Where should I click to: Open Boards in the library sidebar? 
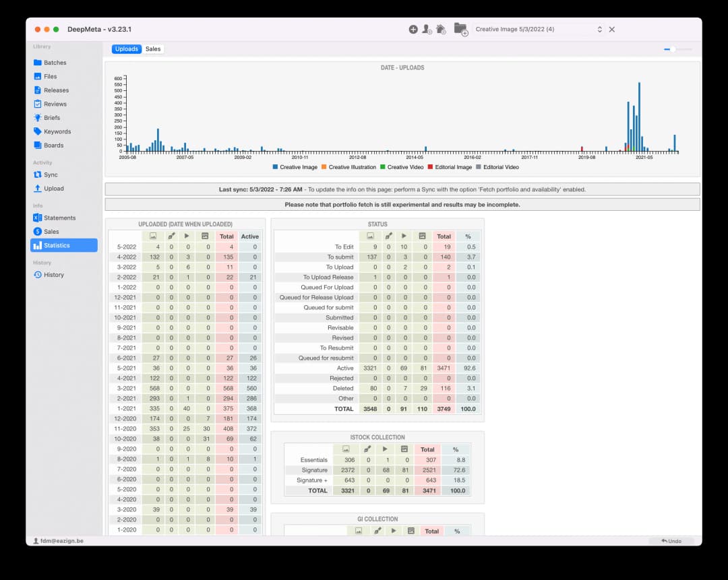[49, 146]
